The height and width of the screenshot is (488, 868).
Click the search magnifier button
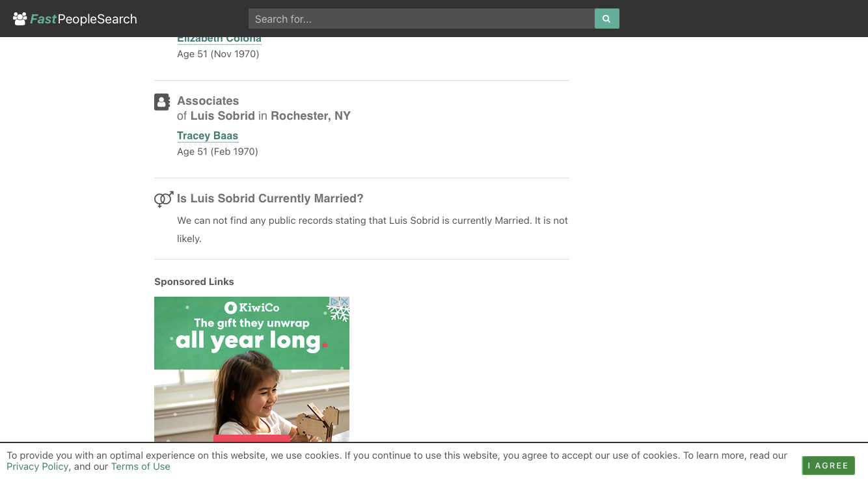pos(606,19)
